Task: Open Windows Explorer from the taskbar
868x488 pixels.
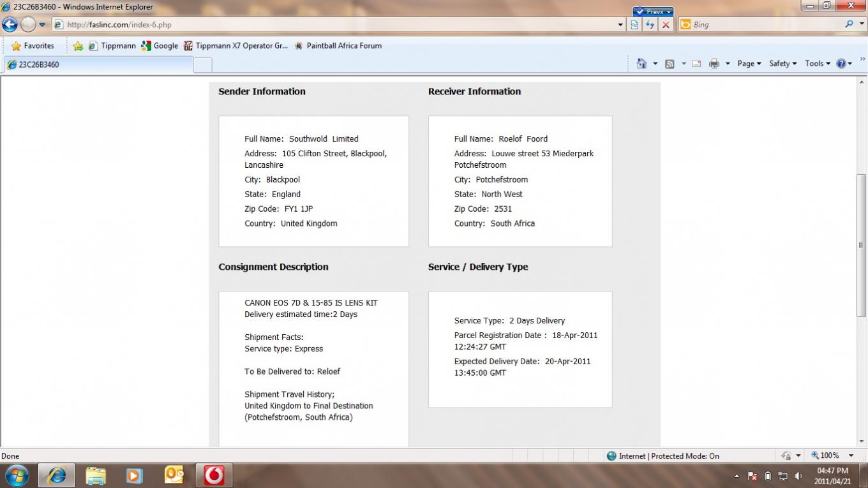Action: pos(96,476)
